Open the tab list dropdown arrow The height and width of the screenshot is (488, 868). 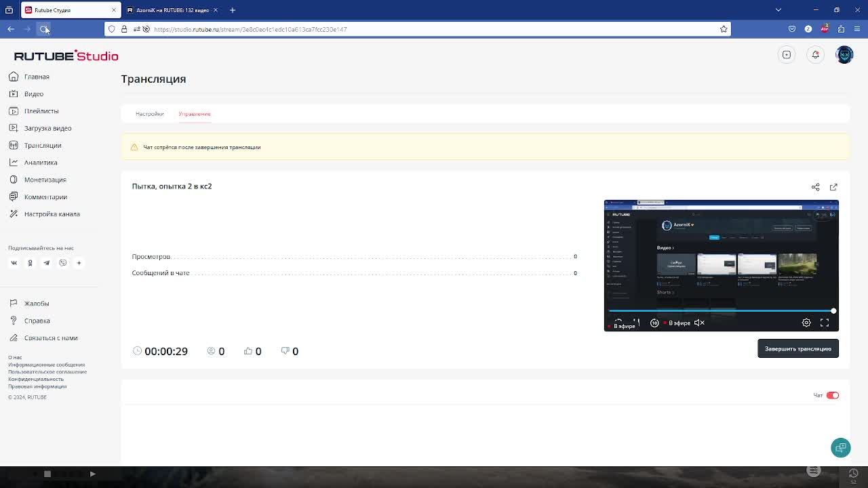pos(778,10)
